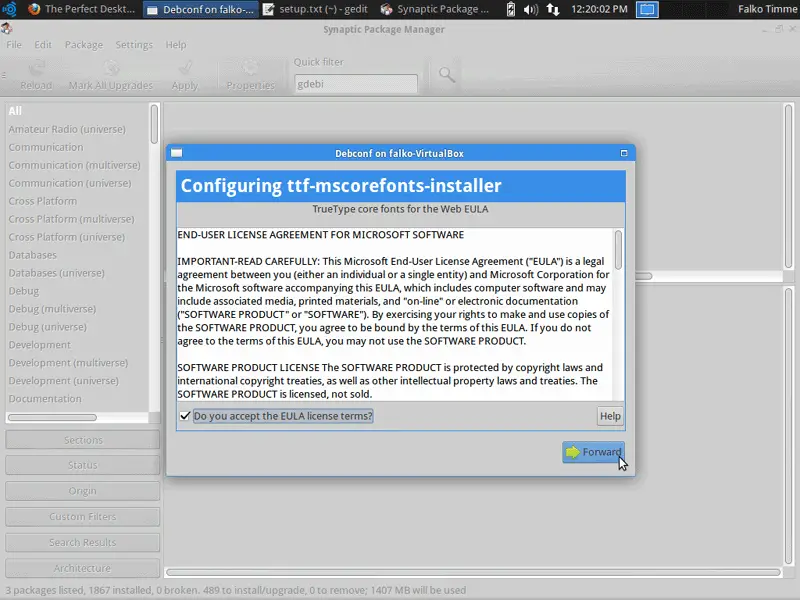Click the Synaptic window icon in title bar

pyautogui.click(x=7, y=29)
